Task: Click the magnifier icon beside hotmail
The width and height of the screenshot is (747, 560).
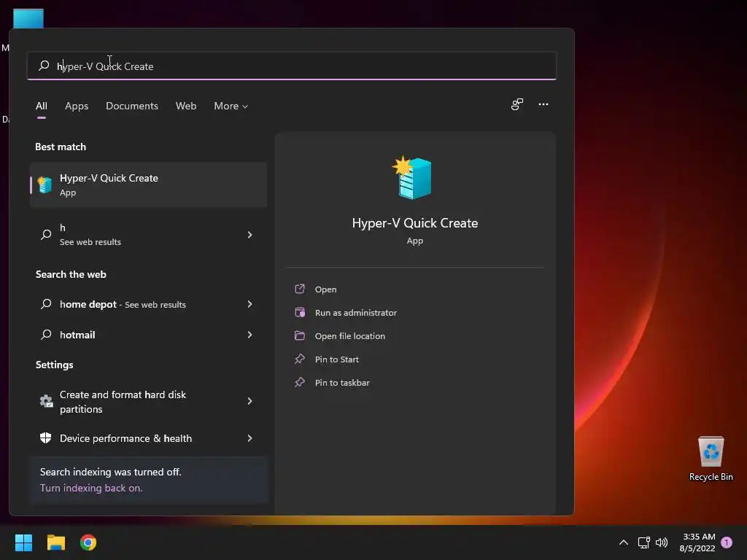Action: 46,334
